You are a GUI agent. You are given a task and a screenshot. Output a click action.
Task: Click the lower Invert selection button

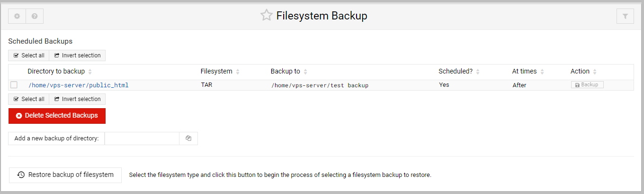[77, 99]
